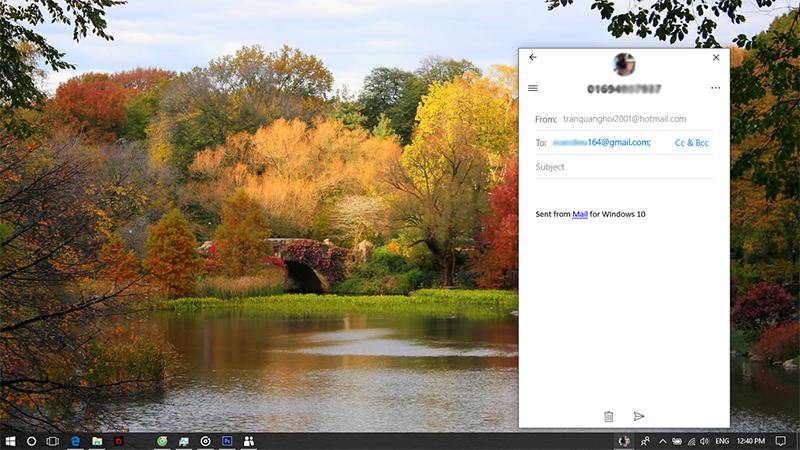The width and height of the screenshot is (800, 450).
Task: Open the clock showing 12:40 PM
Action: pos(751,441)
